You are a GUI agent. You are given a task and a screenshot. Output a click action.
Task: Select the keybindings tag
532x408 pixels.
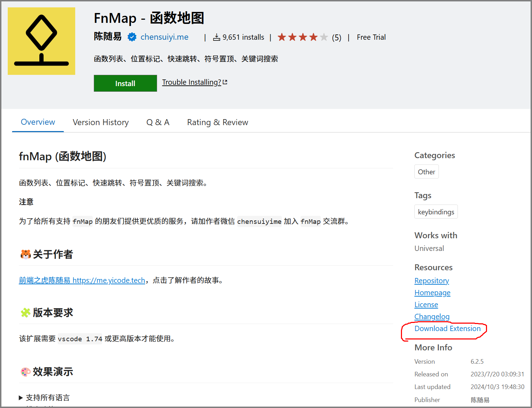(436, 212)
